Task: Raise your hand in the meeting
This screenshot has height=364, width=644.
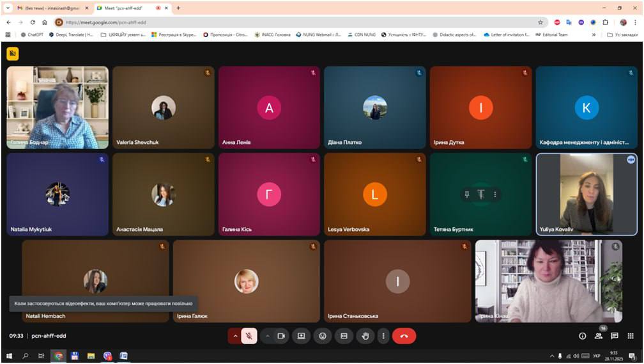Action: (365, 336)
